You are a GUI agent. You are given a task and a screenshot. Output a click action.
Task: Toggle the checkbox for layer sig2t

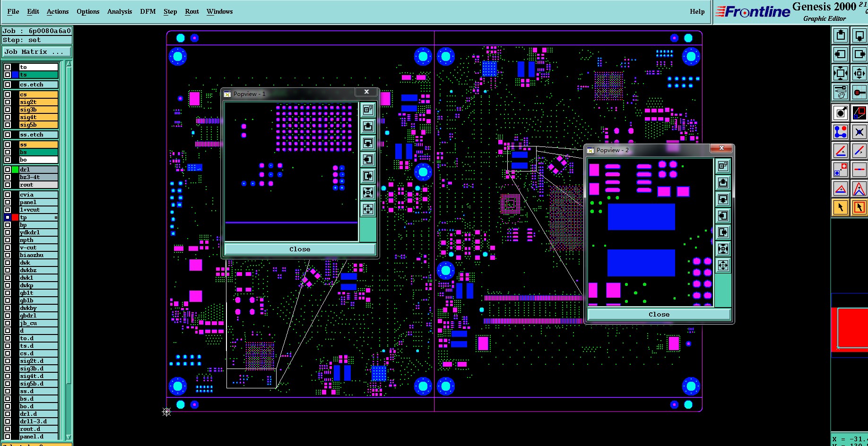pyautogui.click(x=8, y=102)
